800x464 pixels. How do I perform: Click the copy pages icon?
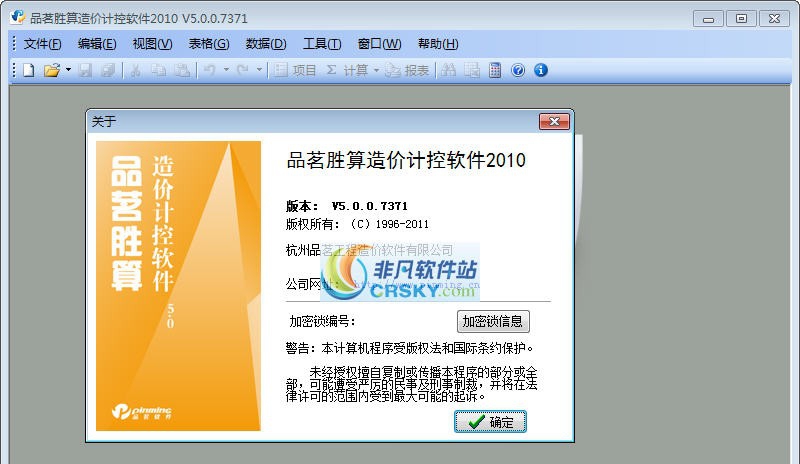click(159, 70)
